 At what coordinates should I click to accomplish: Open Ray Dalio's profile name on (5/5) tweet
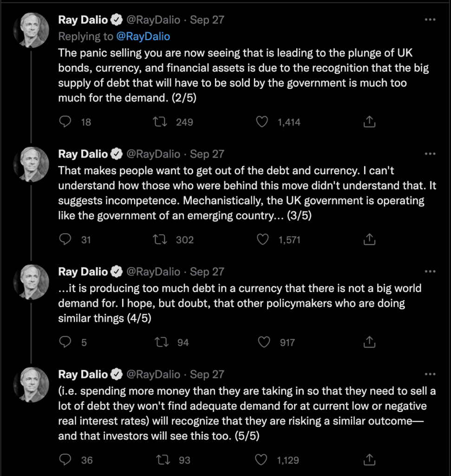point(83,374)
